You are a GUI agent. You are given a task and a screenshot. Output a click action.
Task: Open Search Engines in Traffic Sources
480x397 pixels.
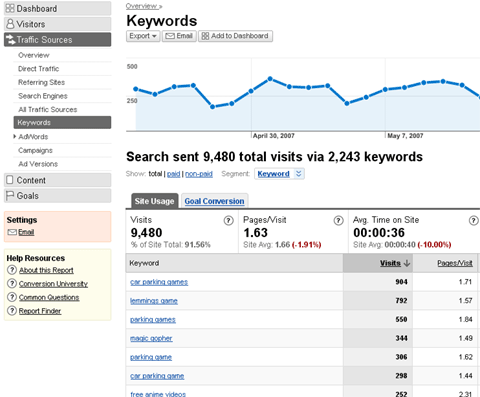point(43,96)
